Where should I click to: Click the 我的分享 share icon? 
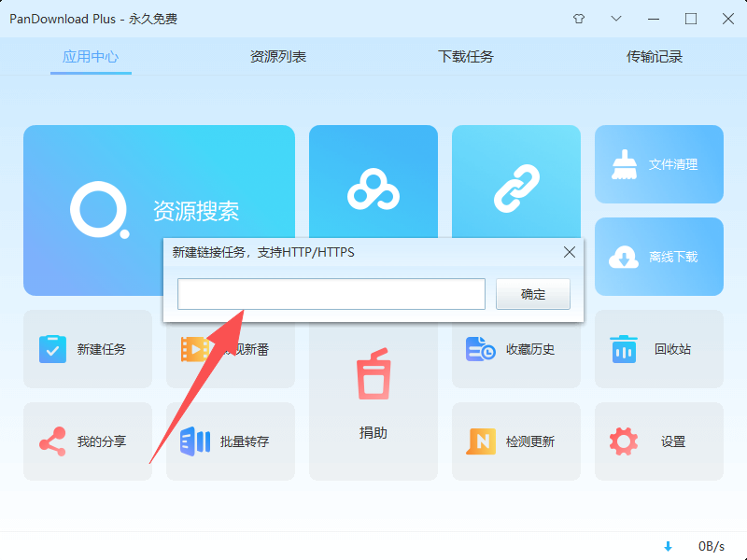point(52,441)
